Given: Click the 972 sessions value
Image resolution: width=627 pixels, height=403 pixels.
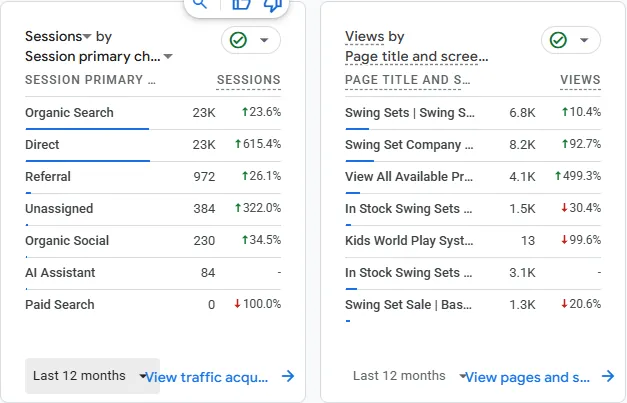Looking at the screenshot, I should coord(204,177).
